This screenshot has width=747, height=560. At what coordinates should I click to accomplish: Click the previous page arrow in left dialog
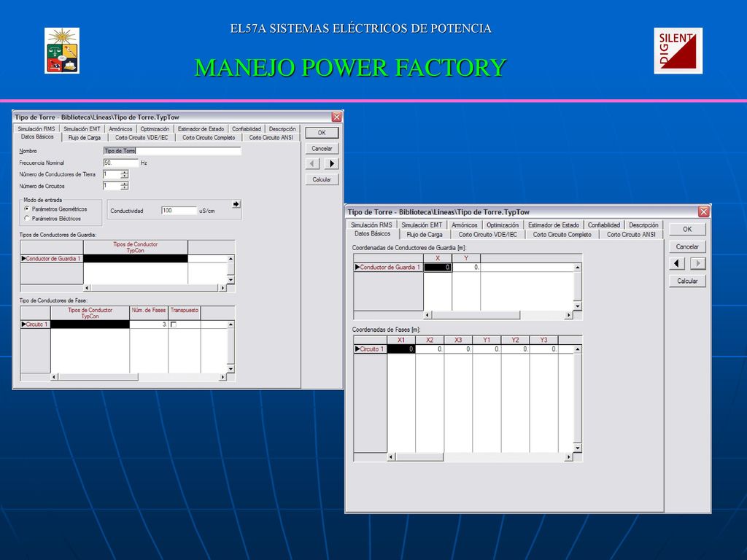pos(312,164)
